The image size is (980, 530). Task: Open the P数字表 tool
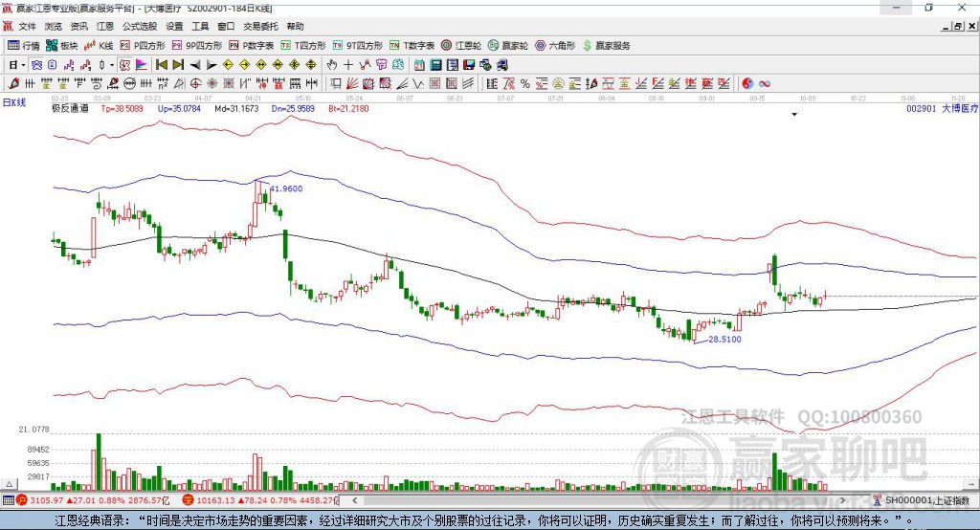pos(252,46)
